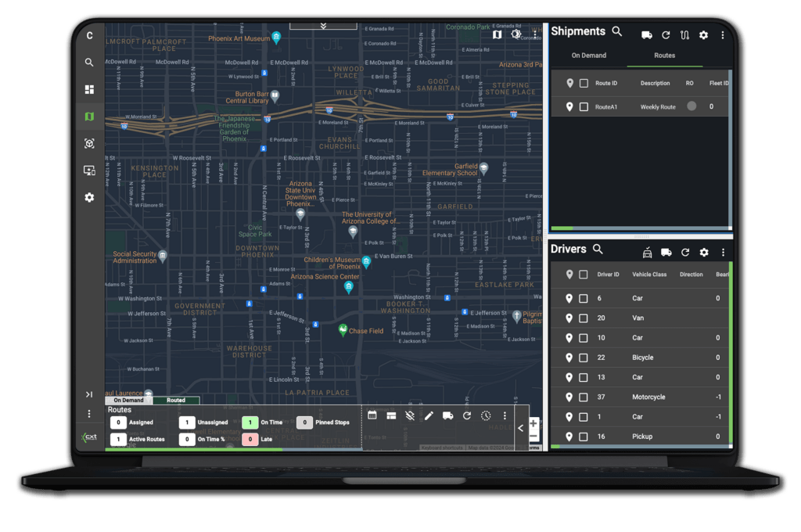The image size is (801, 532).
Task: Refresh the Drivers list
Action: (685, 252)
